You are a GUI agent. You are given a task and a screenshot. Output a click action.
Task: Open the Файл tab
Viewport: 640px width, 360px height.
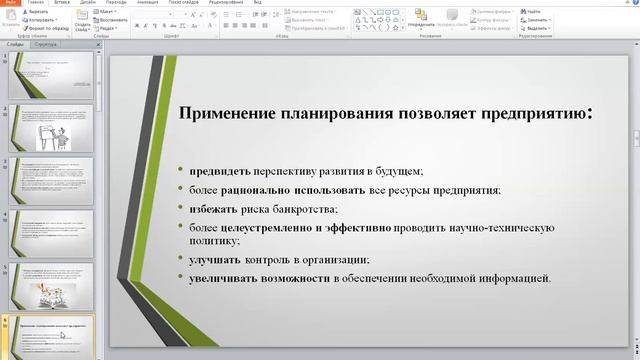click(10, 2)
